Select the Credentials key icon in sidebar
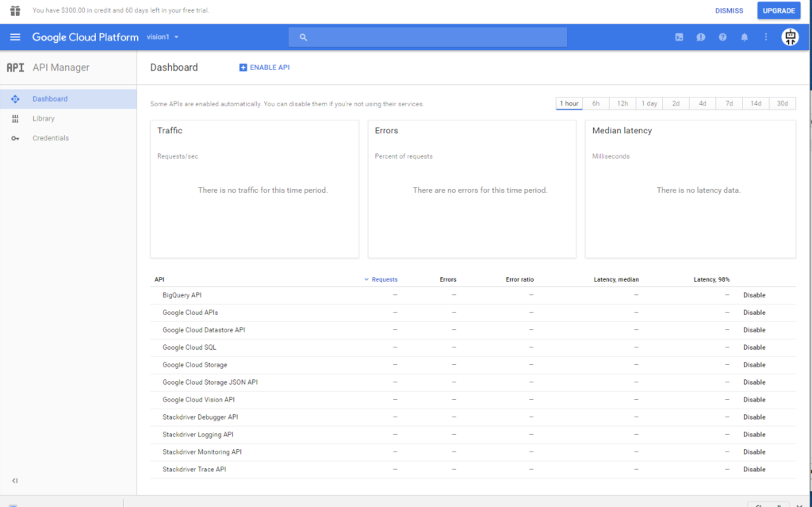Image resolution: width=812 pixels, height=507 pixels. [x=16, y=137]
